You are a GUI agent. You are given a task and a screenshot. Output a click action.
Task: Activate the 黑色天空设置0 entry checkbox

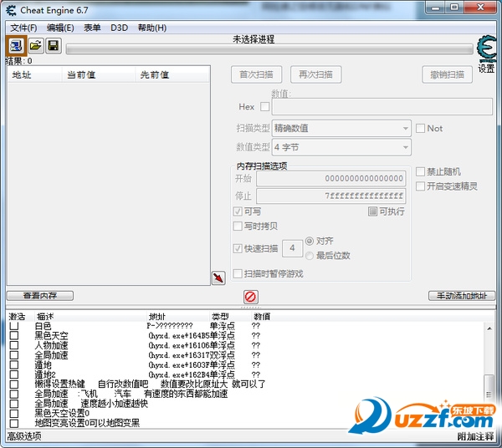[x=14, y=414]
